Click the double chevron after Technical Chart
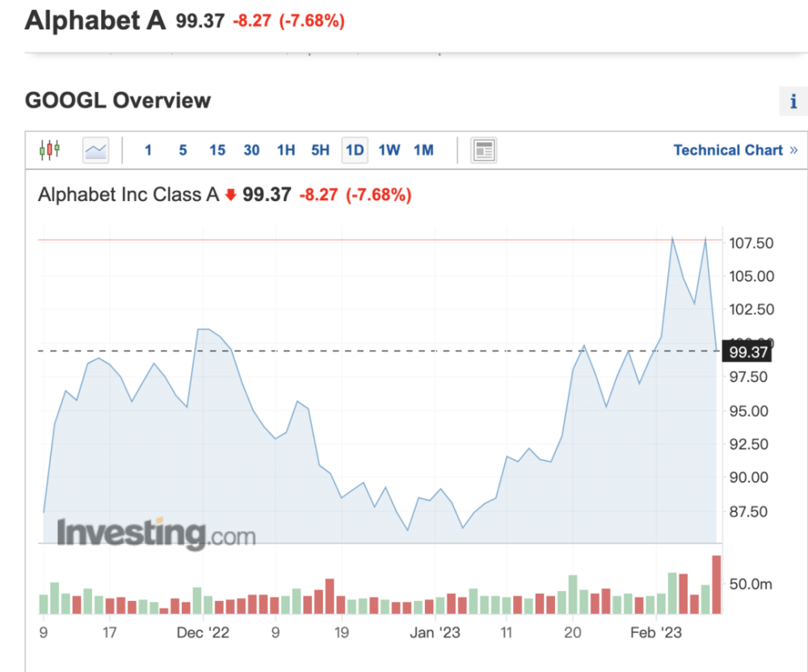 (793, 150)
